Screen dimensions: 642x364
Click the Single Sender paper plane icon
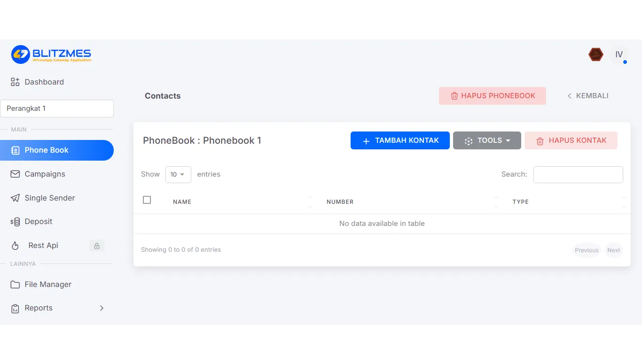point(16,198)
